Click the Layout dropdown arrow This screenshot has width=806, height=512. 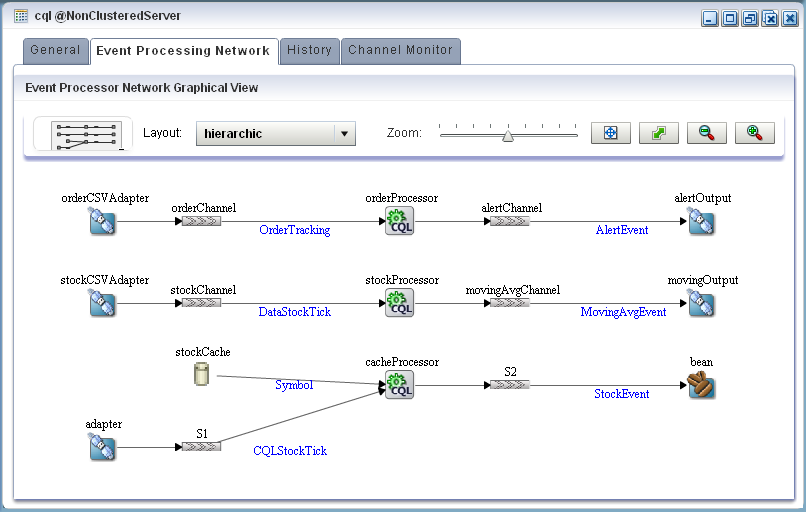(x=344, y=134)
